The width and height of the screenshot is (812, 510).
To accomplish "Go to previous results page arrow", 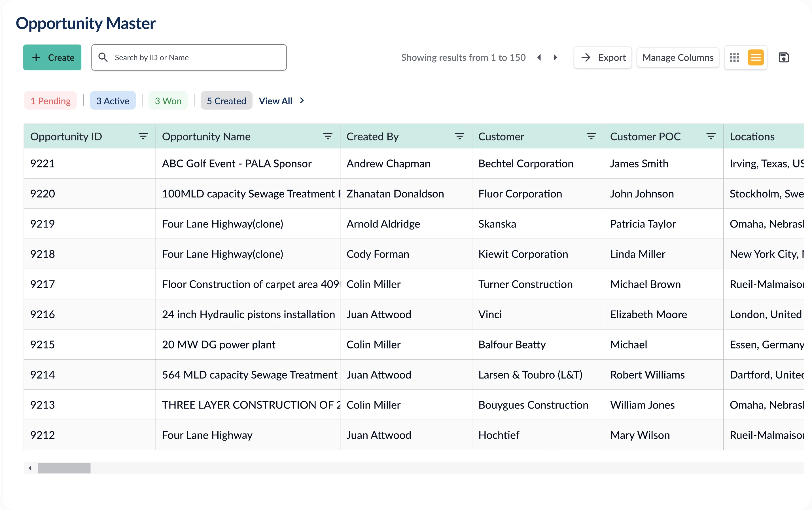I will click(x=539, y=58).
